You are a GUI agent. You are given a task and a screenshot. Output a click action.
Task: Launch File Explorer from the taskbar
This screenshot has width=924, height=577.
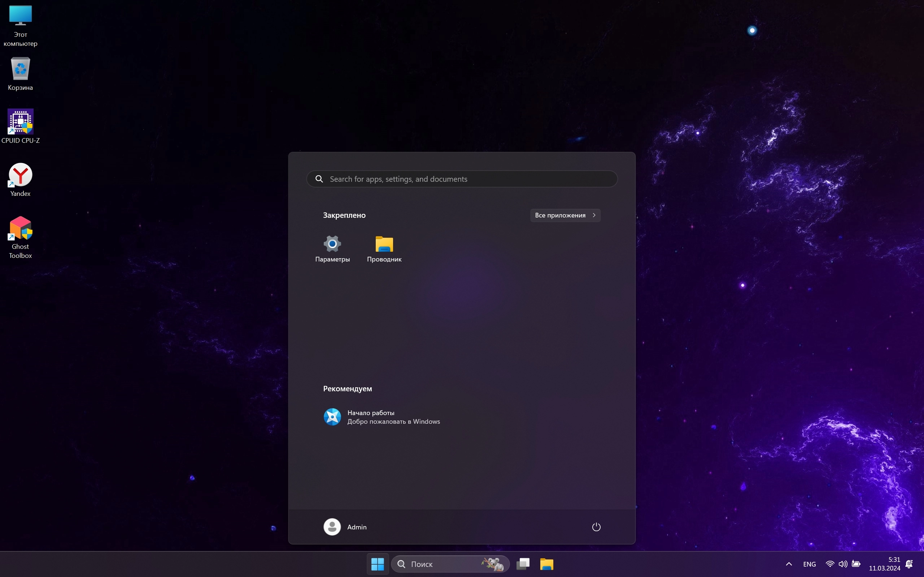(547, 564)
